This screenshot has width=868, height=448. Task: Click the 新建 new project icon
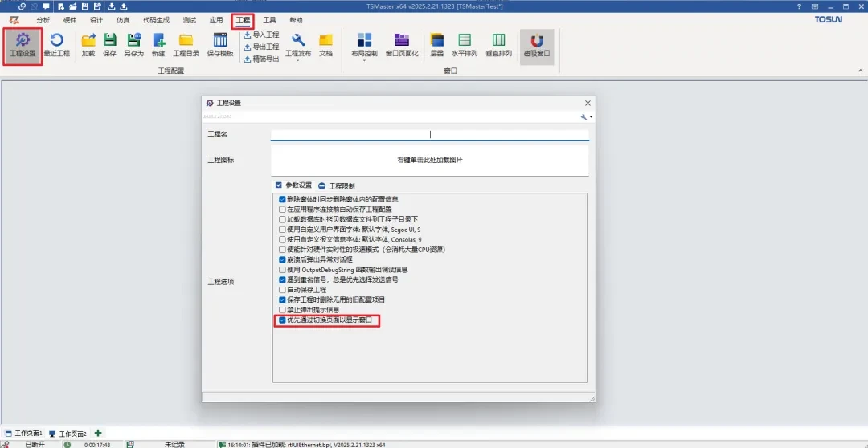pyautogui.click(x=159, y=41)
